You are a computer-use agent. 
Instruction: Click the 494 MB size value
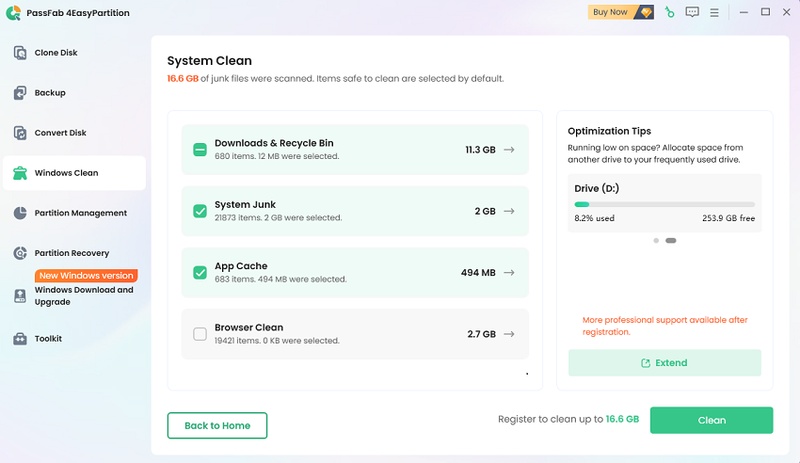coord(478,273)
